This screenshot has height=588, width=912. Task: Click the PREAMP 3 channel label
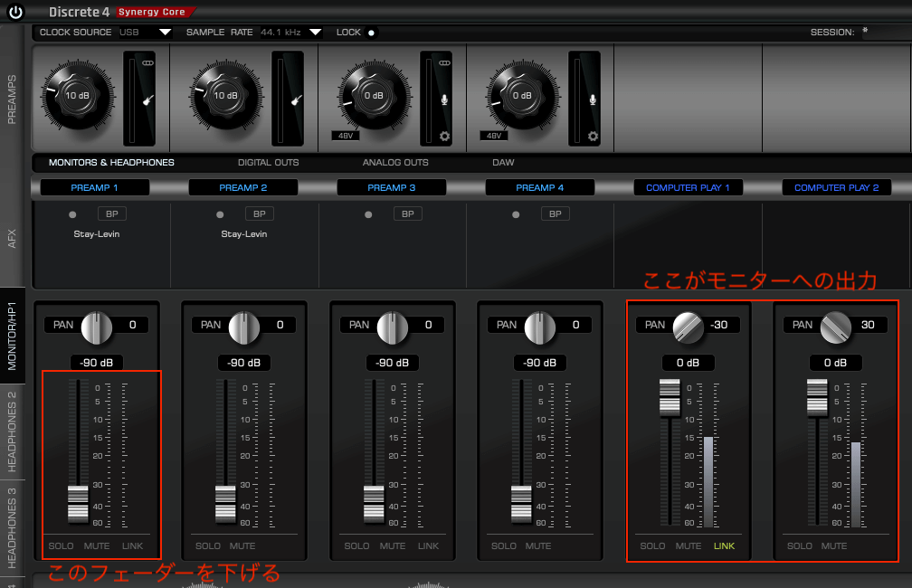(x=392, y=187)
